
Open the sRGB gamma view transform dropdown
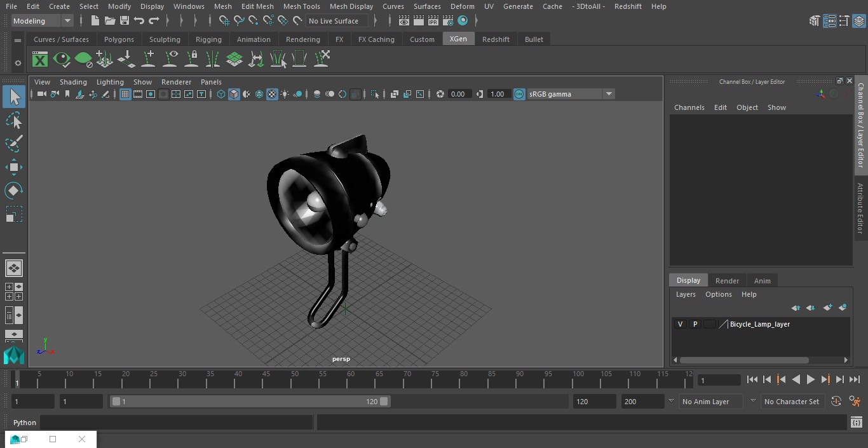570,94
